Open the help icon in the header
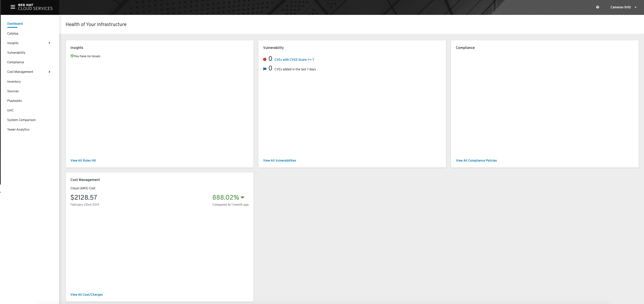The width and height of the screenshot is (644, 304). coord(597,7)
